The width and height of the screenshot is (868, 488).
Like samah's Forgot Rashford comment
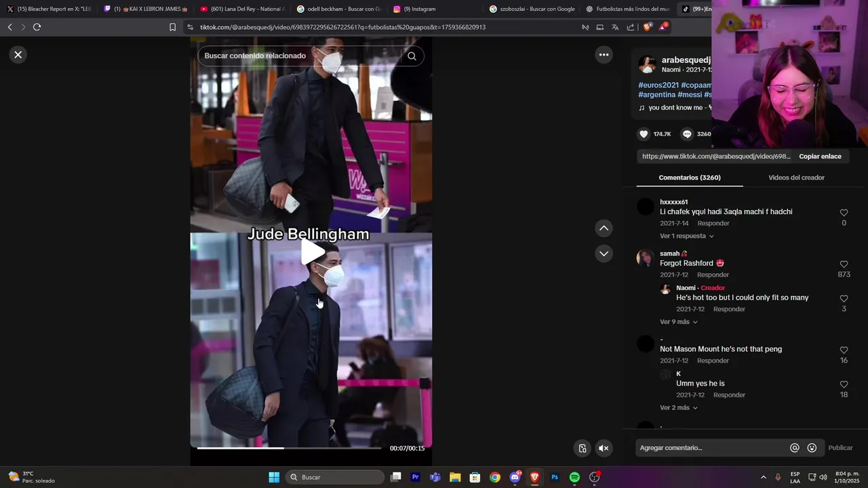pos(844,264)
